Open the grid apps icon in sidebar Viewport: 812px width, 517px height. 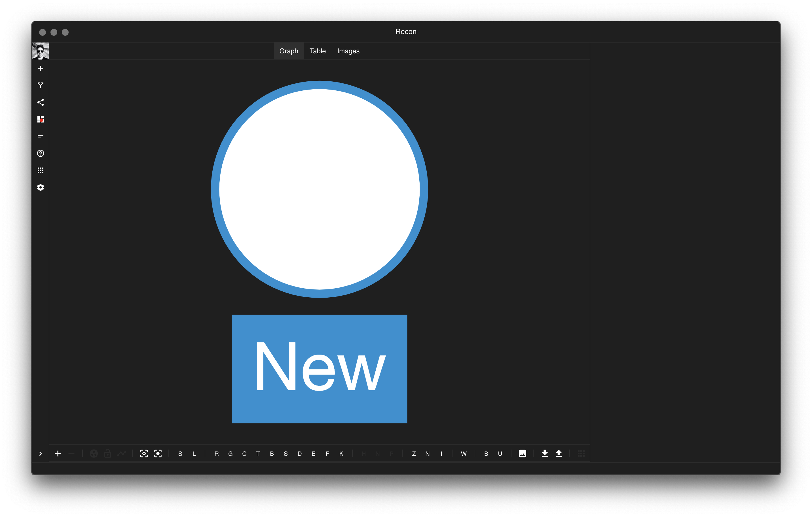tap(41, 171)
